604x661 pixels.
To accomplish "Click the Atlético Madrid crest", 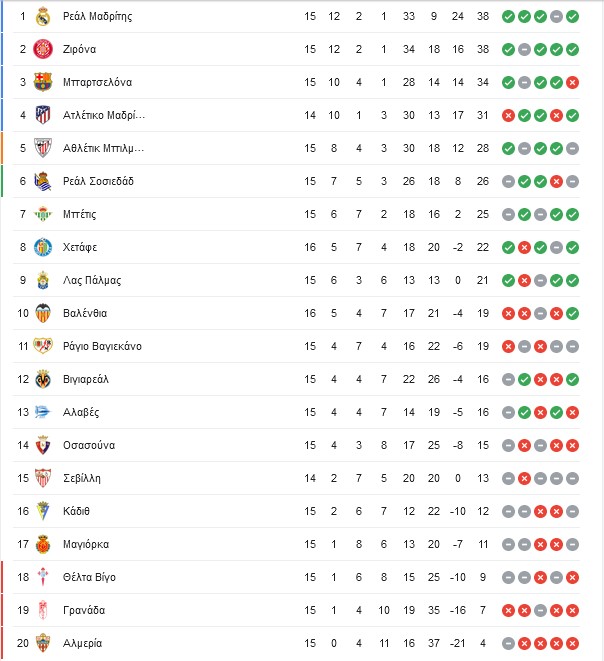I will (x=43, y=115).
